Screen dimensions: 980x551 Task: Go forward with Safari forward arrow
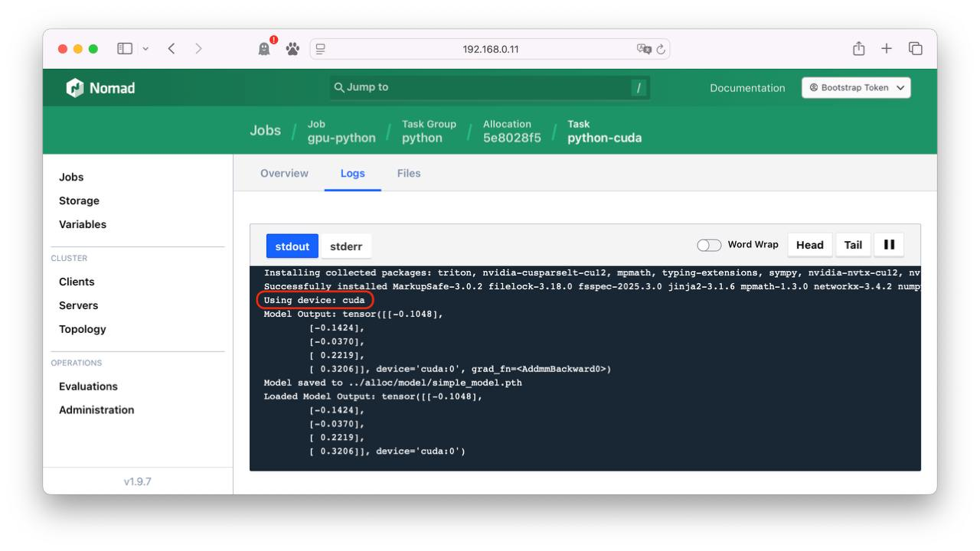point(199,49)
